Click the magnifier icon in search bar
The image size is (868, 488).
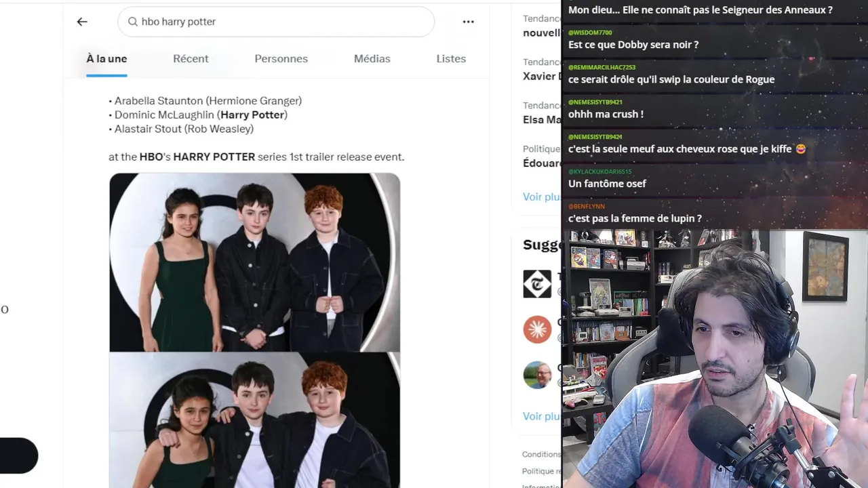133,22
